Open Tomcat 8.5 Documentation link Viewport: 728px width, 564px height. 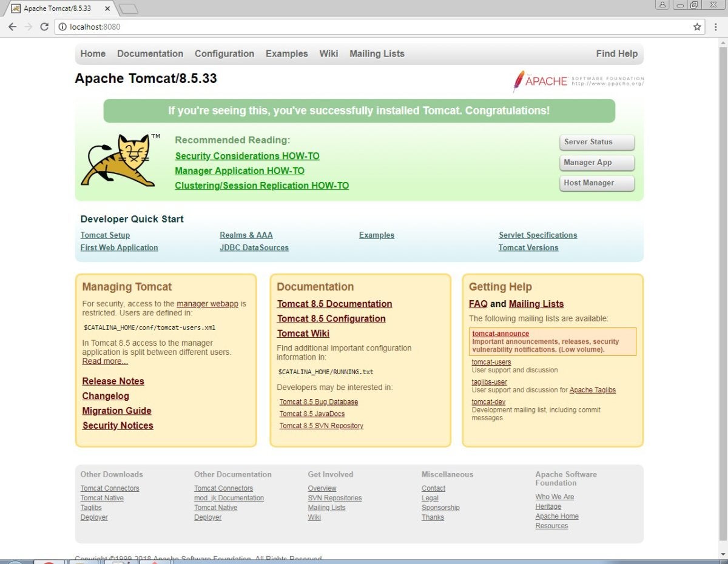click(335, 304)
